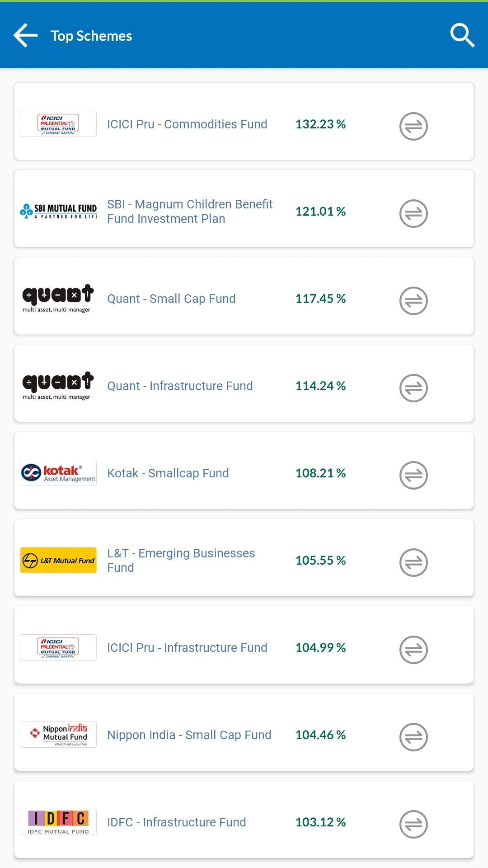Tap compare icon for Nippon India Small Cap
Screen dimensions: 488x868
click(x=413, y=737)
